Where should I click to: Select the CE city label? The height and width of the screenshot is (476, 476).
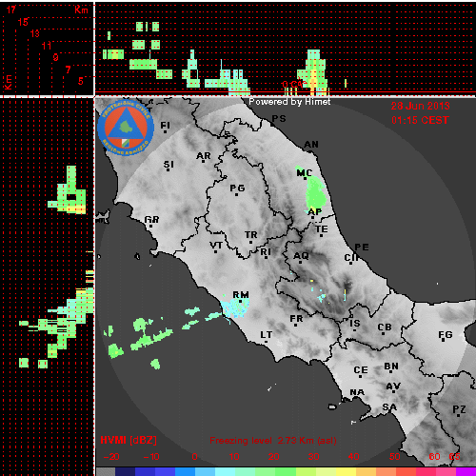click(361, 370)
